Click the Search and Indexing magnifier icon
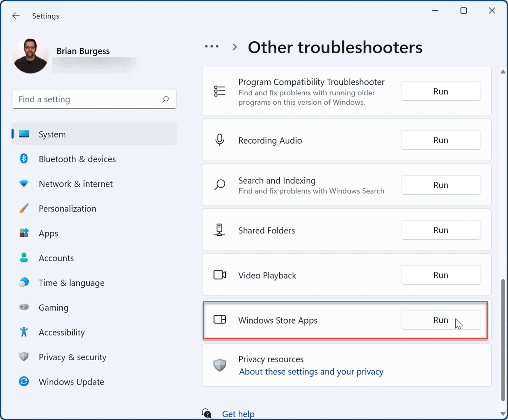508x420 pixels. [220, 185]
